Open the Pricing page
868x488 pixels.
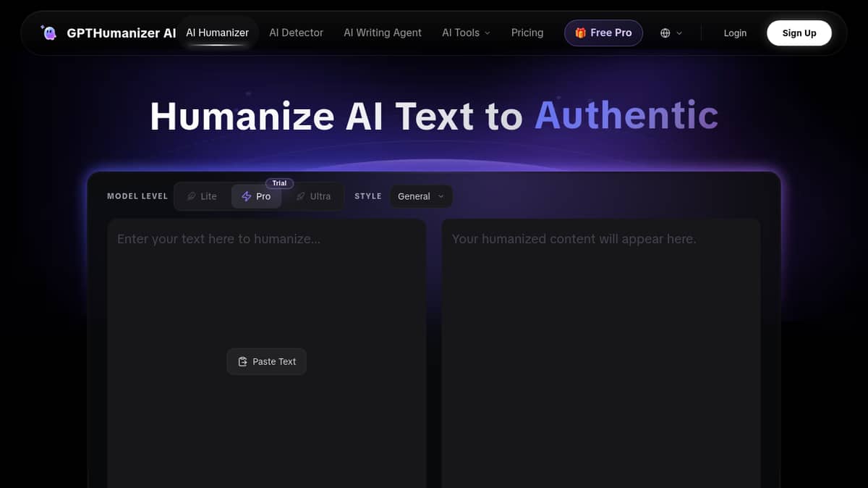click(x=527, y=33)
